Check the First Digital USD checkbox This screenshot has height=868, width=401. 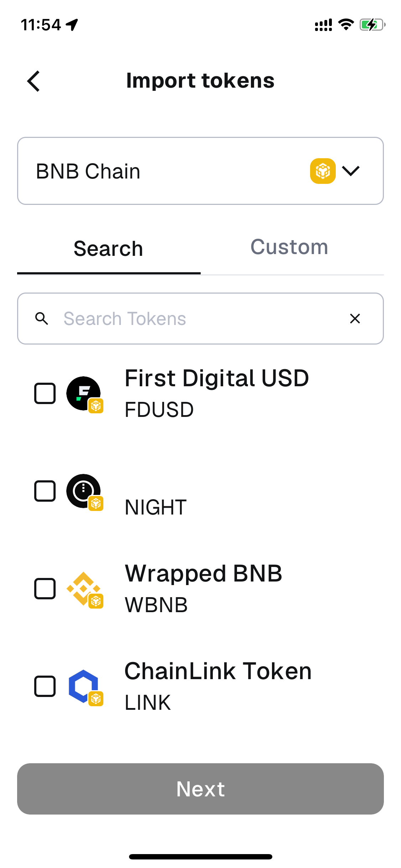pyautogui.click(x=45, y=393)
